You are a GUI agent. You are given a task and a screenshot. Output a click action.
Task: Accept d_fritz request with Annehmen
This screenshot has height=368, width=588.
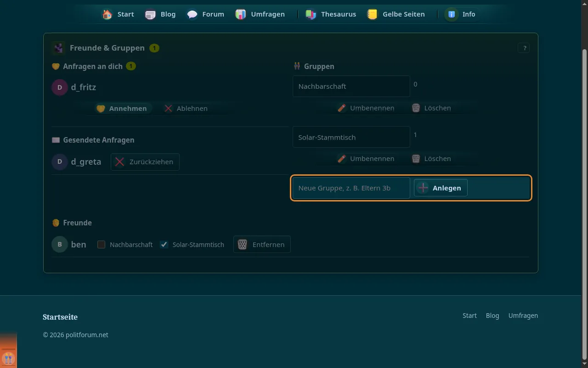(122, 109)
